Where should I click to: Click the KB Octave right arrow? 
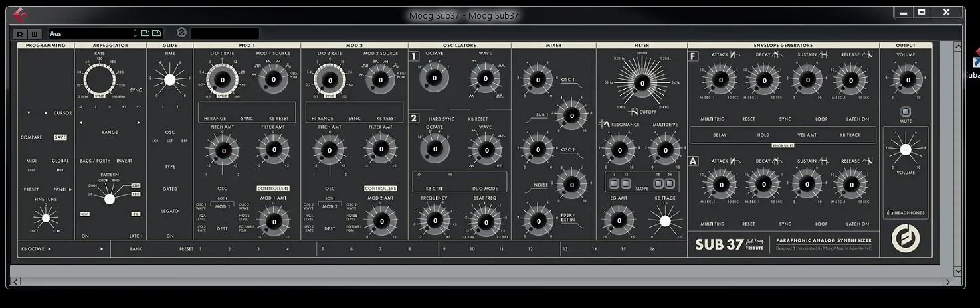coord(102,249)
